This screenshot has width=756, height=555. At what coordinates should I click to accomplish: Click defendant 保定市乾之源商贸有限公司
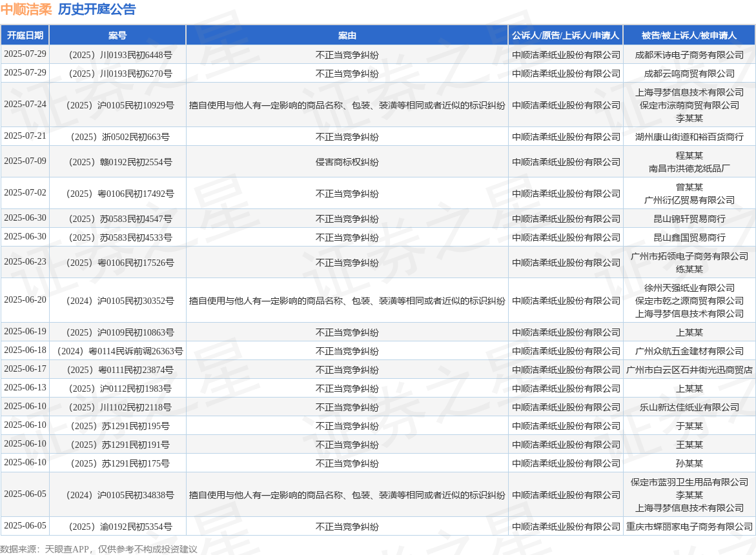689,301
